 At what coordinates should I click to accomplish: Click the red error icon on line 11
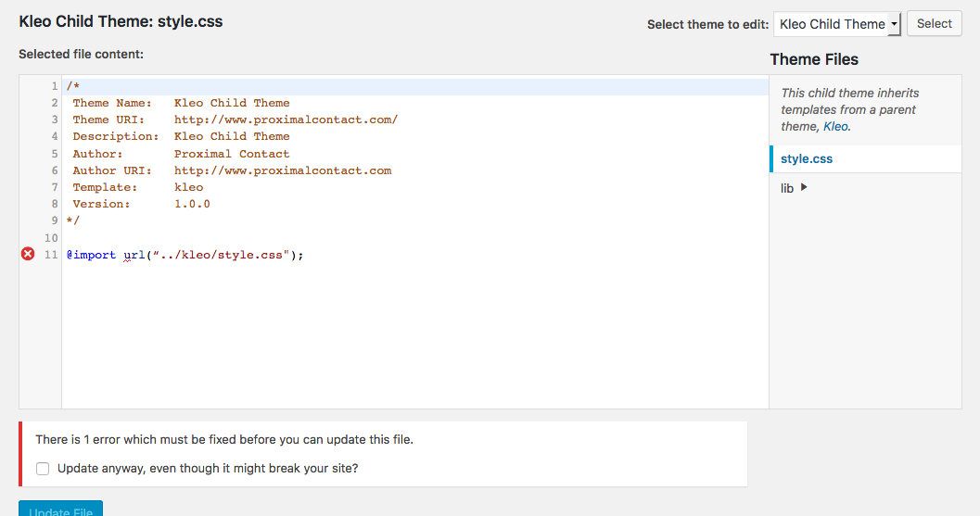point(28,254)
